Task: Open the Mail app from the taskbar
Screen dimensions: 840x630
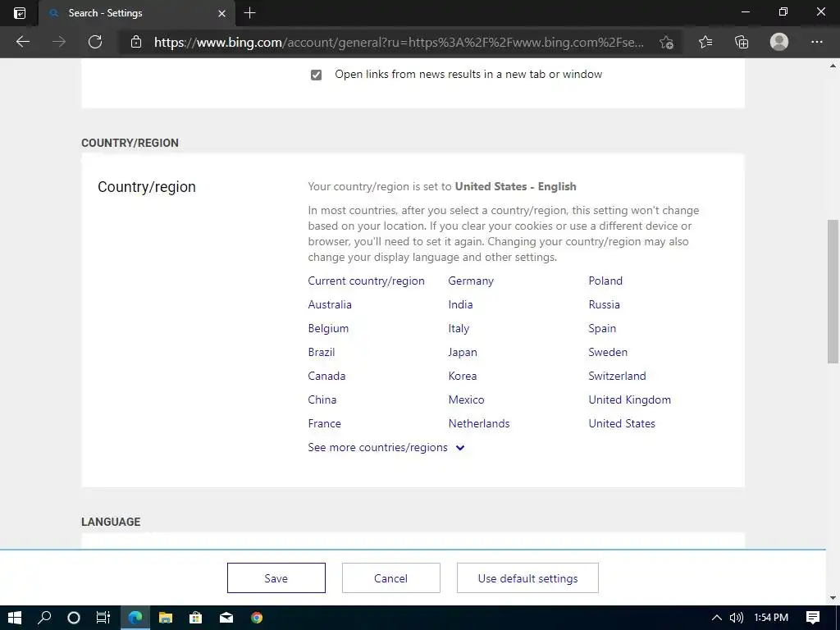Action: tap(226, 618)
